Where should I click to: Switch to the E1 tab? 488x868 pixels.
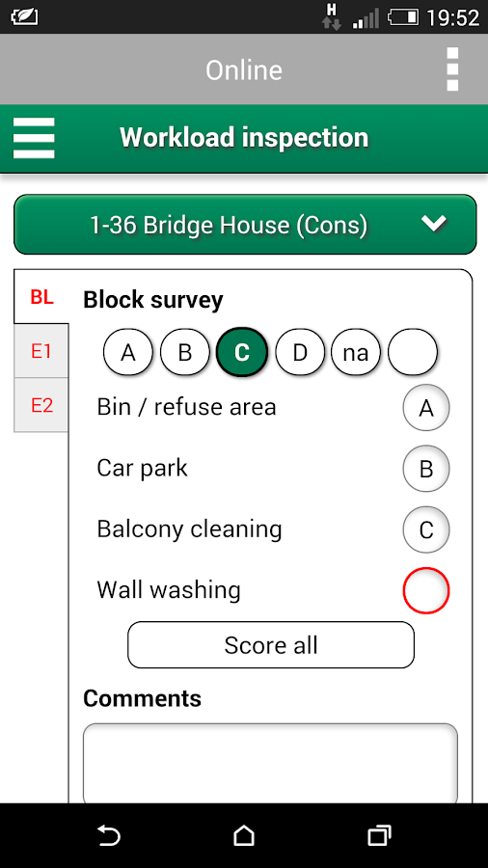(41, 351)
